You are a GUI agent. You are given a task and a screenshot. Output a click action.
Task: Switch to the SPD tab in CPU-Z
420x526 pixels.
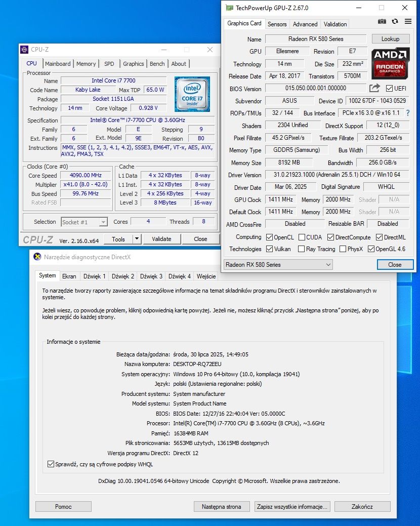pyautogui.click(x=109, y=64)
